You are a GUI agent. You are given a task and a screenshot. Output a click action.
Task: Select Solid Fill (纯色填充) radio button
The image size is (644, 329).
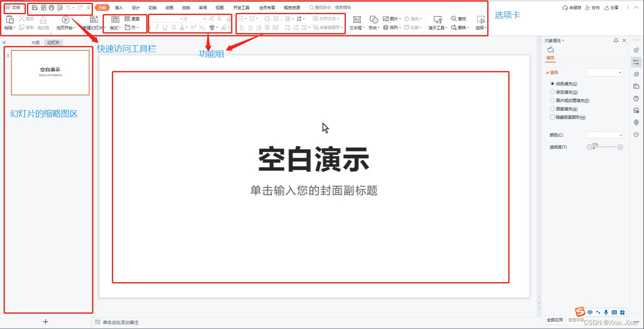click(552, 84)
